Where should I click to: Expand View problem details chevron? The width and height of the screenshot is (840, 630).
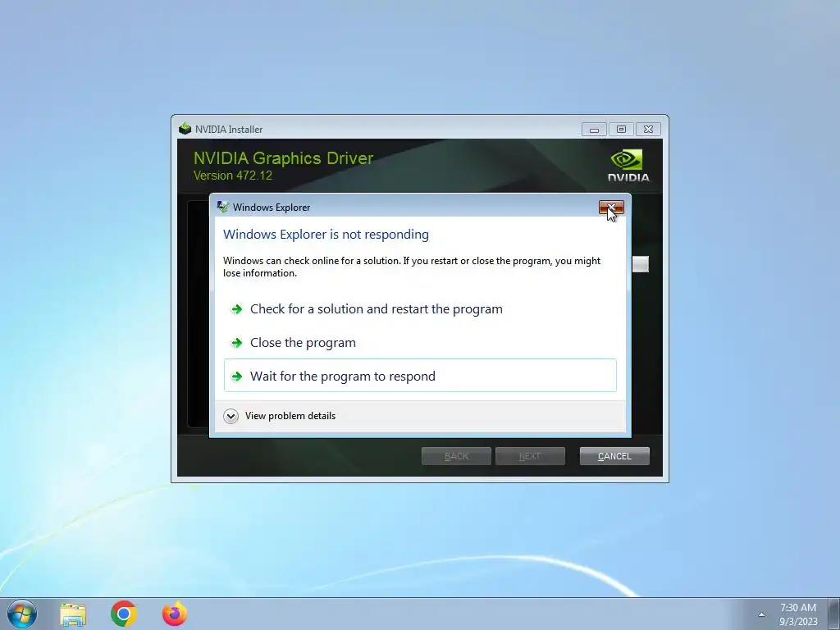click(x=231, y=416)
